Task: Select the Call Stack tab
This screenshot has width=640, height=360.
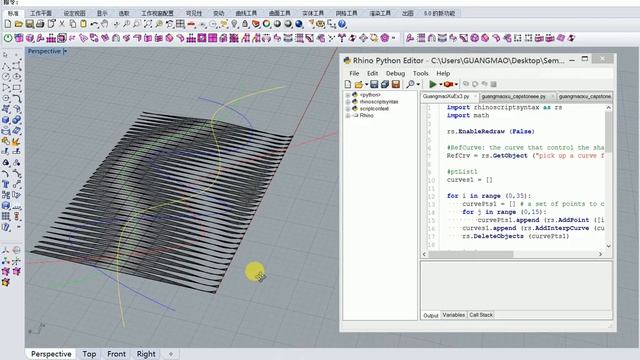Action: pyautogui.click(x=481, y=315)
